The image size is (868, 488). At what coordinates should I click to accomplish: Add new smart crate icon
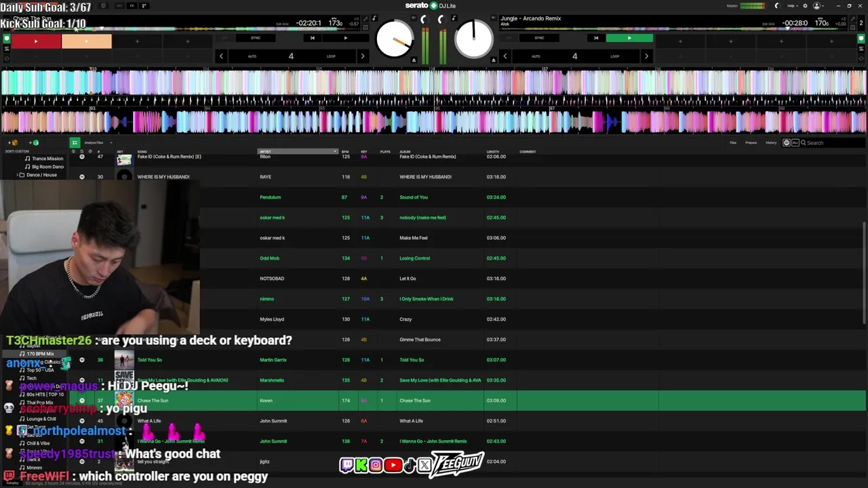(x=35, y=143)
